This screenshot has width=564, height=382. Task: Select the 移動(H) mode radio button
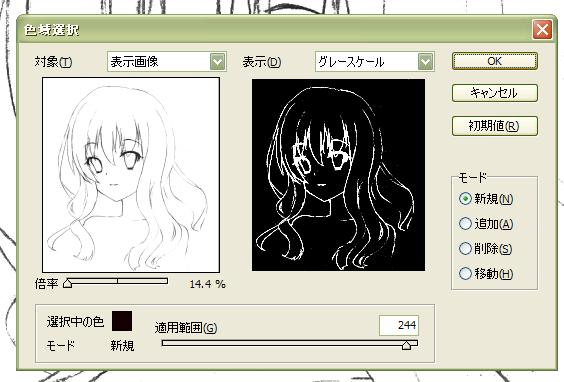tap(465, 274)
